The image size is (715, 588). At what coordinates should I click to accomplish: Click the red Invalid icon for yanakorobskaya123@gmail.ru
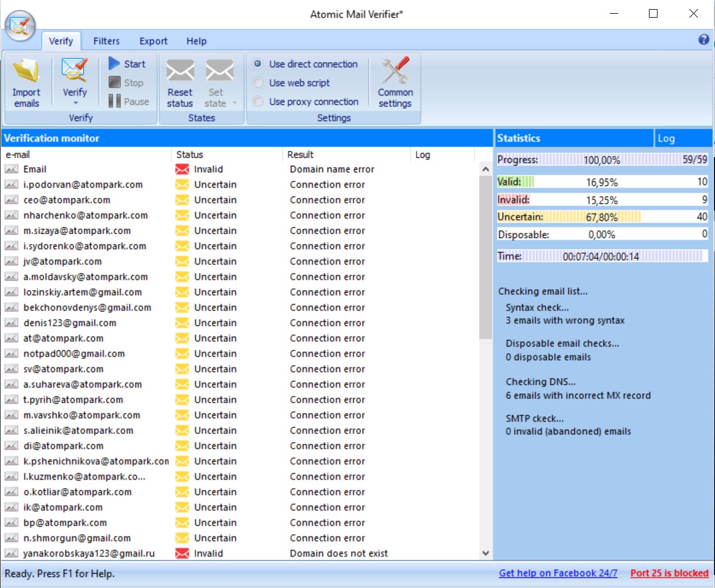[182, 553]
